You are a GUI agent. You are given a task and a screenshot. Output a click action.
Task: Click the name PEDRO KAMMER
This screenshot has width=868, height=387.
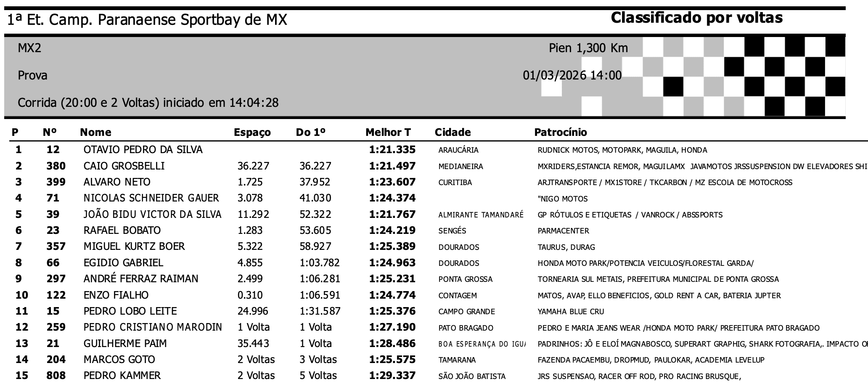coord(122,376)
